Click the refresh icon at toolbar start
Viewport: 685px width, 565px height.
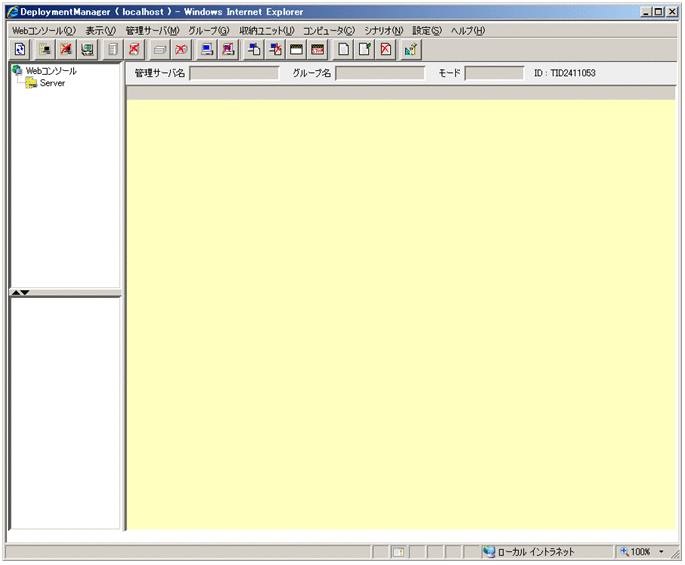click(x=19, y=49)
